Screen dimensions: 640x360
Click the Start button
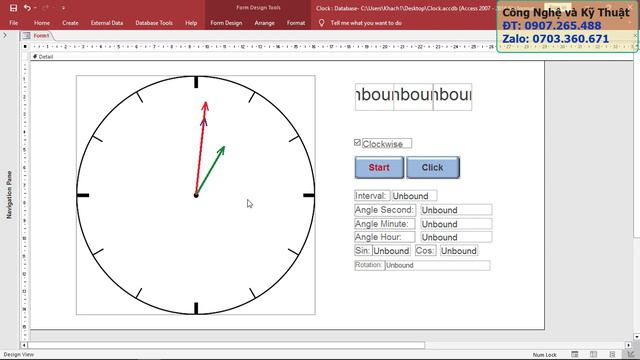click(379, 167)
